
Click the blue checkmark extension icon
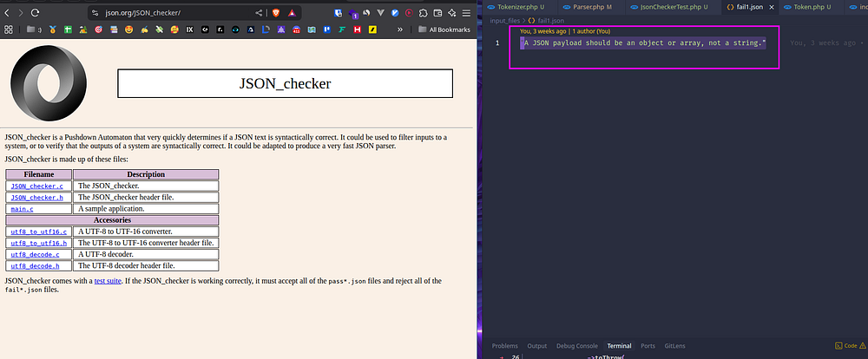pos(395,12)
